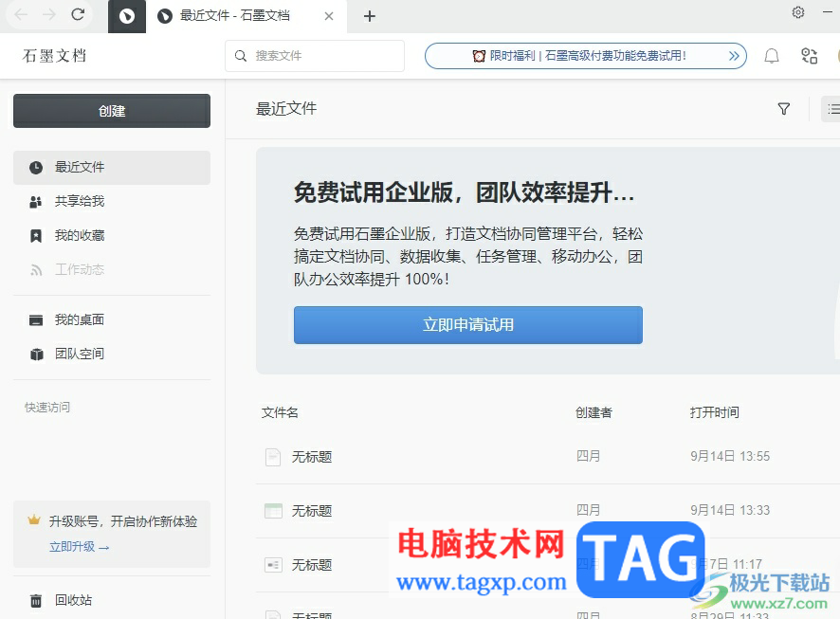This screenshot has width=840, height=619.
Task: Click the 创建 button
Action: [112, 111]
